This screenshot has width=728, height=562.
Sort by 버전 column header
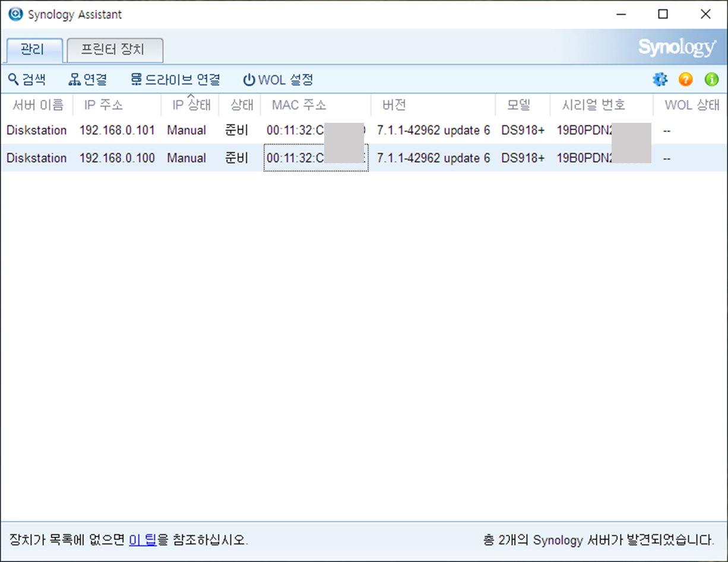click(x=433, y=105)
